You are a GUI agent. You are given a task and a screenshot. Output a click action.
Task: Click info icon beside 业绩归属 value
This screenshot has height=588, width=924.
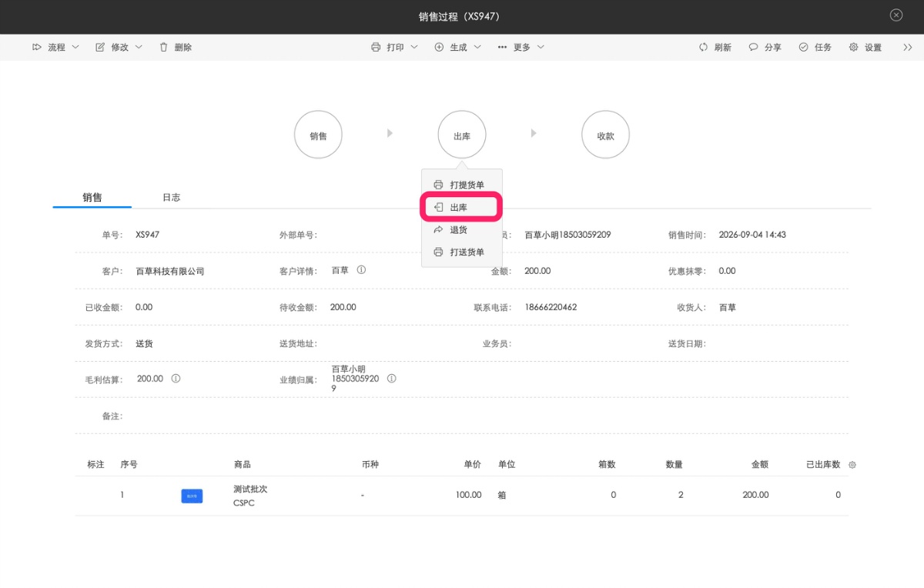tap(392, 379)
